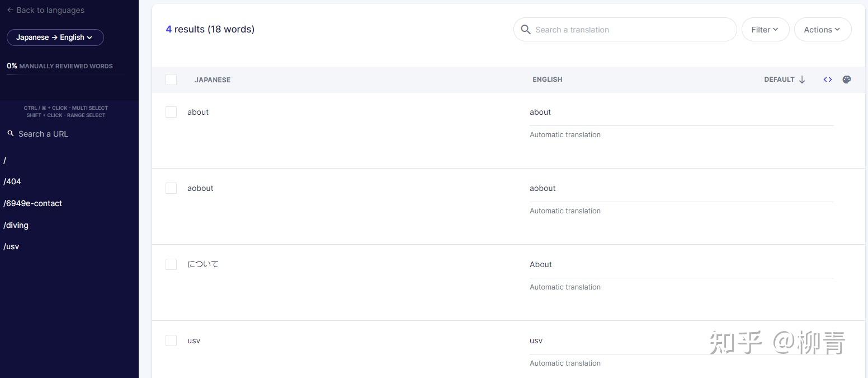Toggle the select-all checkbox in table header
This screenshot has width=868, height=378.
[x=171, y=80]
